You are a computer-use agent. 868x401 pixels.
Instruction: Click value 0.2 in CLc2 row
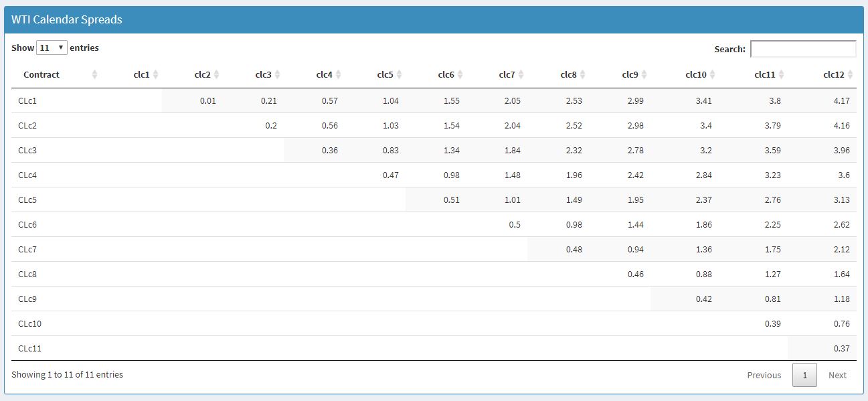point(271,125)
